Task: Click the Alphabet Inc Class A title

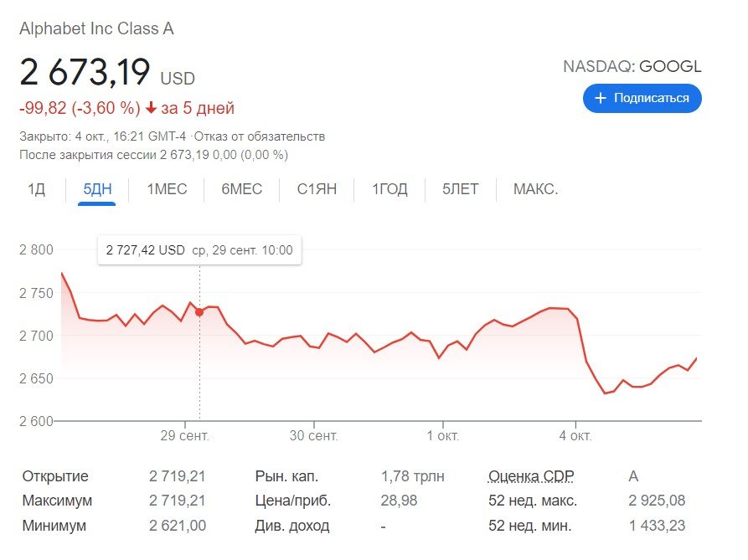Action: pyautogui.click(x=96, y=29)
